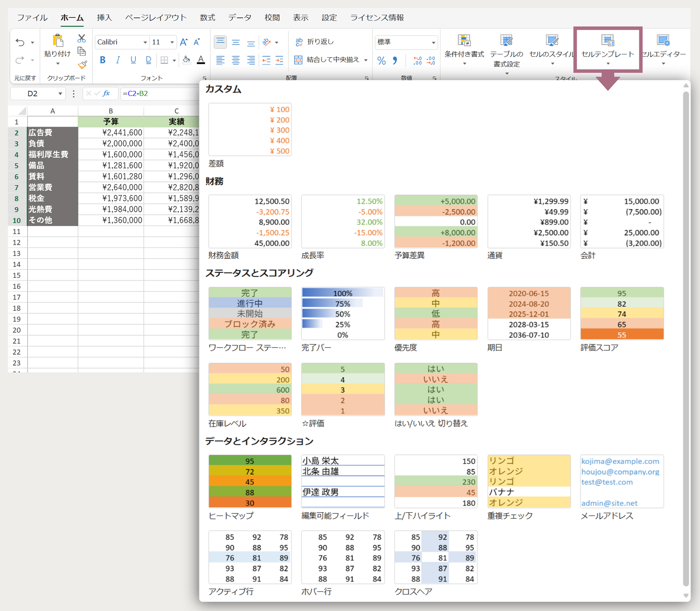Toggle Bold formatting
The width and height of the screenshot is (700, 611).
tap(103, 60)
